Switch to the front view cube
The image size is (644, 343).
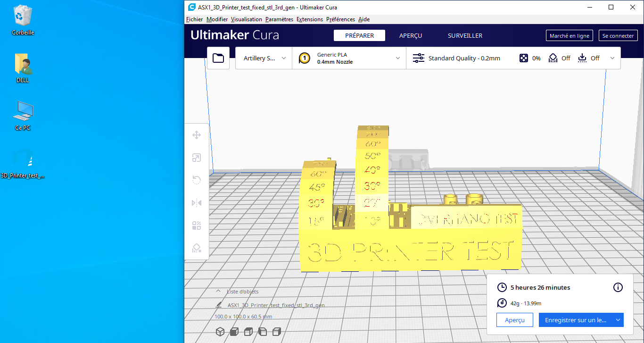click(234, 331)
